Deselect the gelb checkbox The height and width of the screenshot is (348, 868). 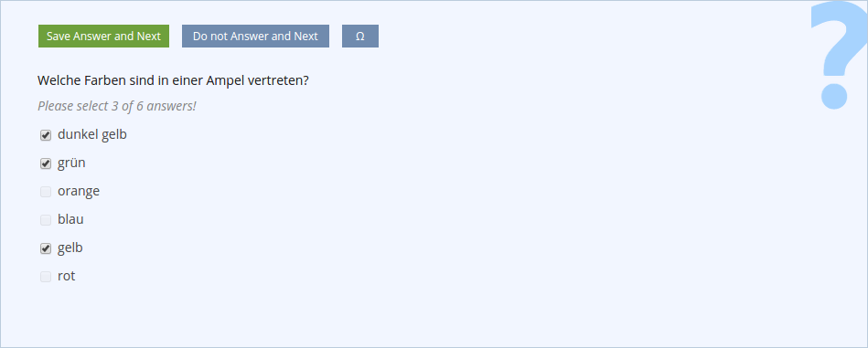[46, 248]
